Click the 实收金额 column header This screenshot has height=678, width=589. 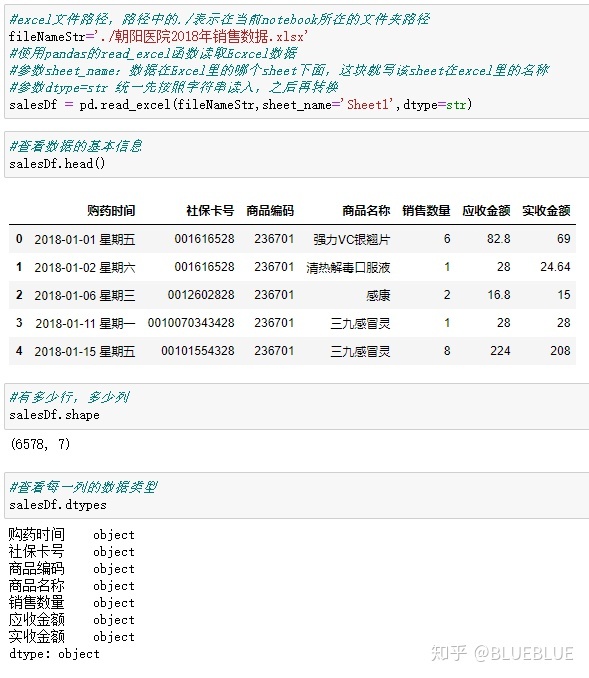pos(546,211)
